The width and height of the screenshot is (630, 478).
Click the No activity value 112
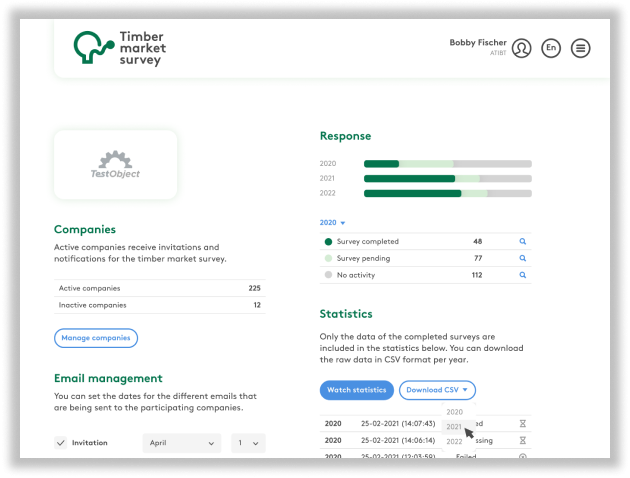477,275
